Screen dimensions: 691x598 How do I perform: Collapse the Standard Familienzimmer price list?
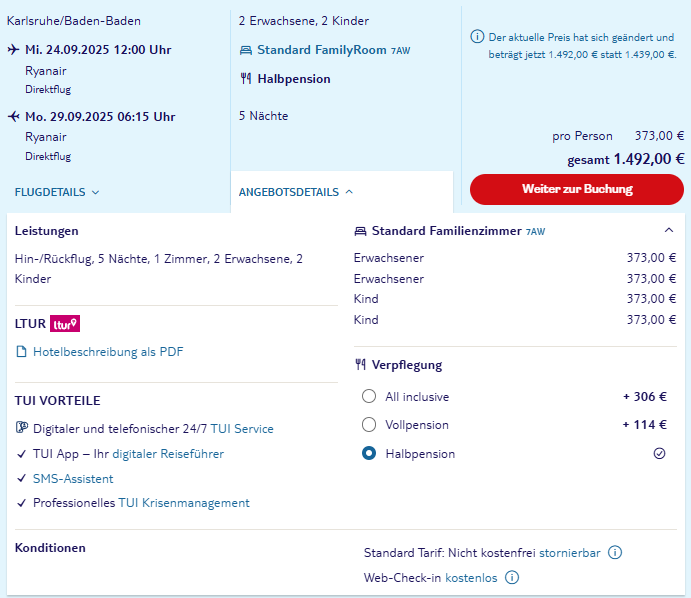coord(669,230)
